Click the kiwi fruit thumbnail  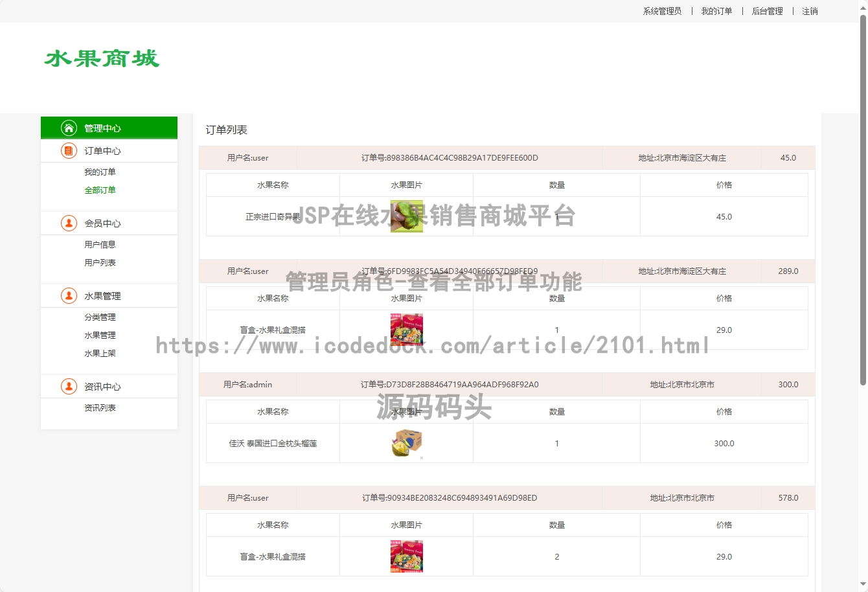(x=407, y=216)
